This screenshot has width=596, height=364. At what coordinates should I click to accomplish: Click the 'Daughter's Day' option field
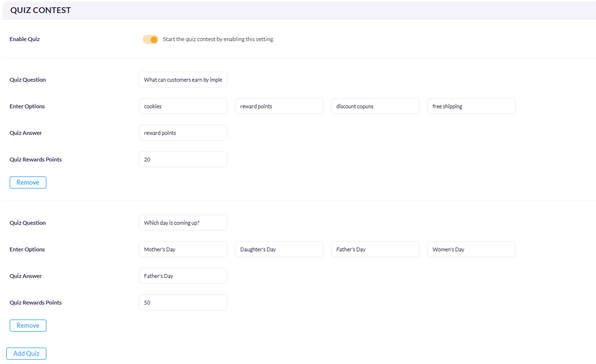(x=279, y=249)
